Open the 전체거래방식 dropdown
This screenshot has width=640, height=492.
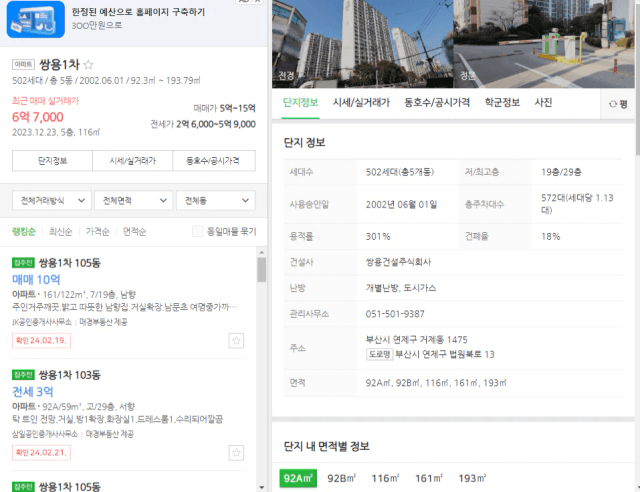[x=52, y=200]
